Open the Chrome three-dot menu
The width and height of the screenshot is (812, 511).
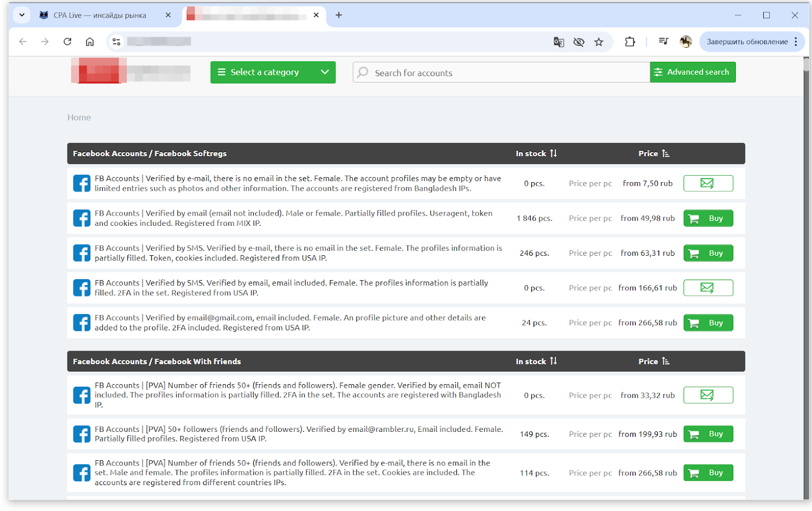[x=796, y=42]
